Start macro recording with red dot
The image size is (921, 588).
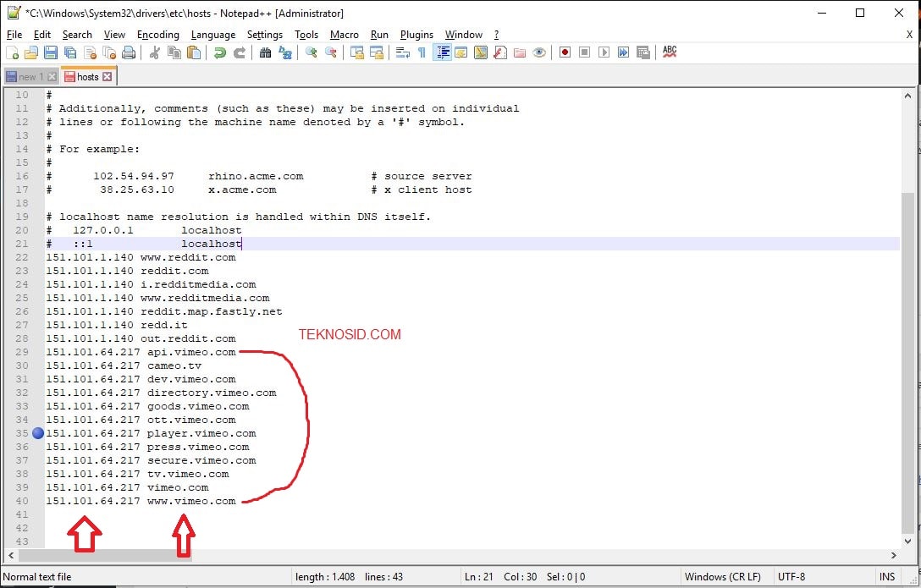tap(565, 52)
